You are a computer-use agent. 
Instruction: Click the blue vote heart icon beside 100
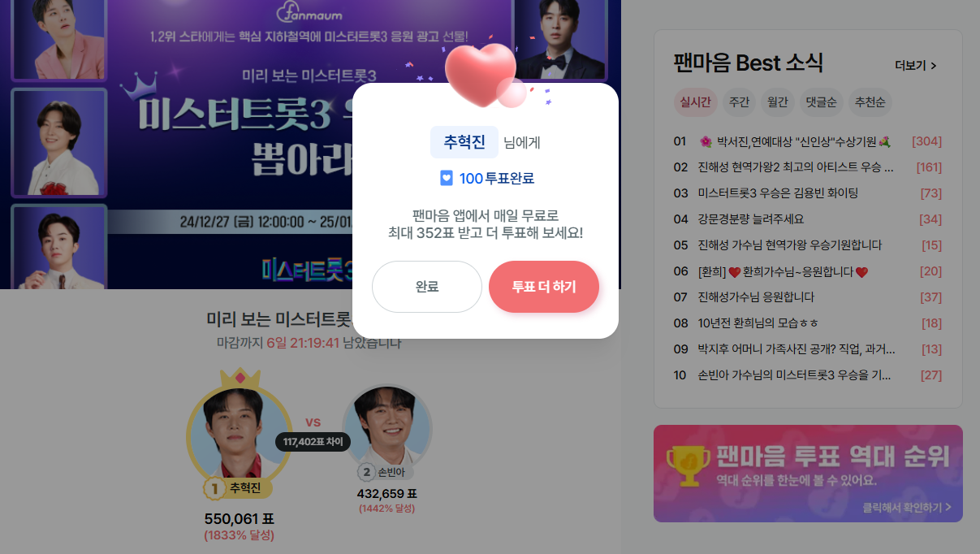tap(447, 178)
